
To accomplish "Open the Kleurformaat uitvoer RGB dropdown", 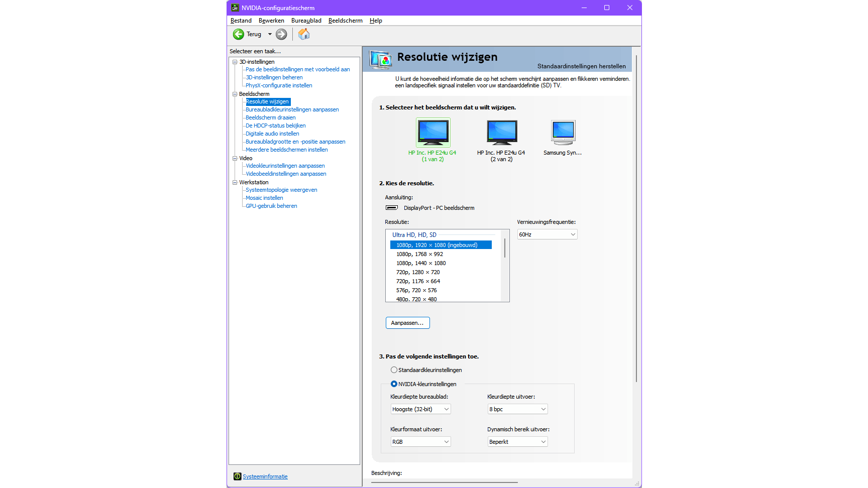I will 420,442.
